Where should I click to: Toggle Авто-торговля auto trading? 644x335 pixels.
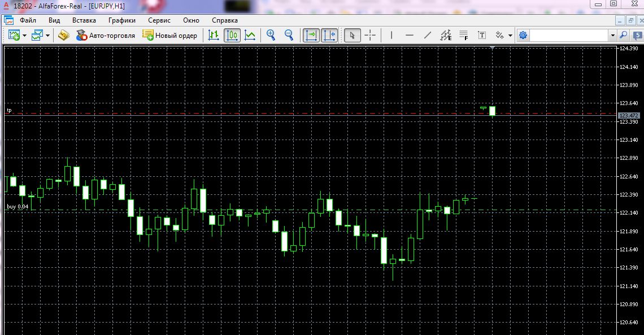coord(106,35)
